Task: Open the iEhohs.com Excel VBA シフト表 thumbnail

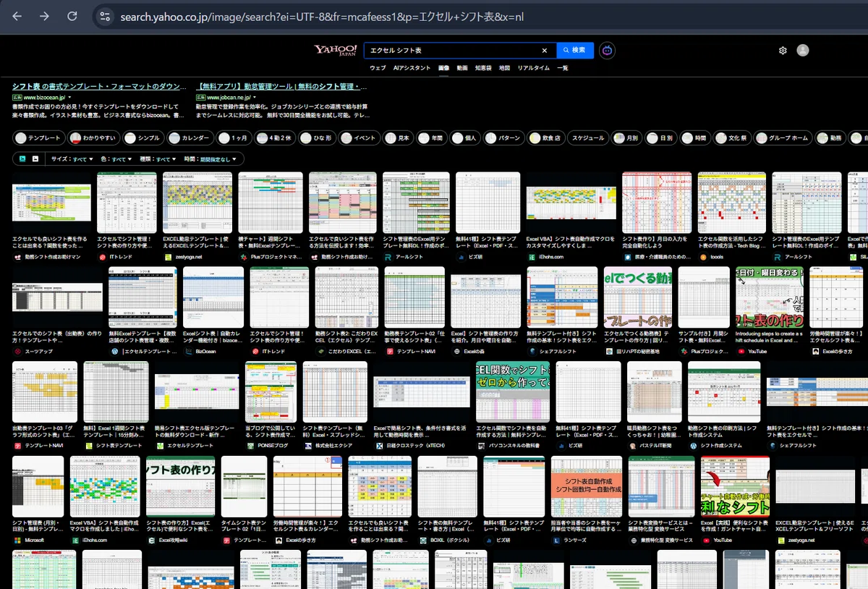Action: tap(571, 203)
